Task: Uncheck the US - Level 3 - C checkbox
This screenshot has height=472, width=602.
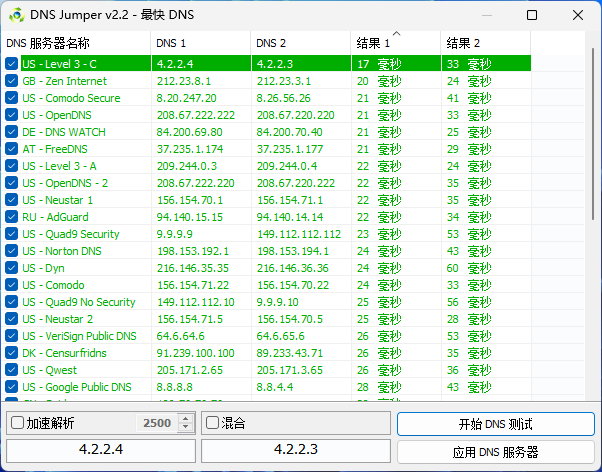Action: (12, 64)
